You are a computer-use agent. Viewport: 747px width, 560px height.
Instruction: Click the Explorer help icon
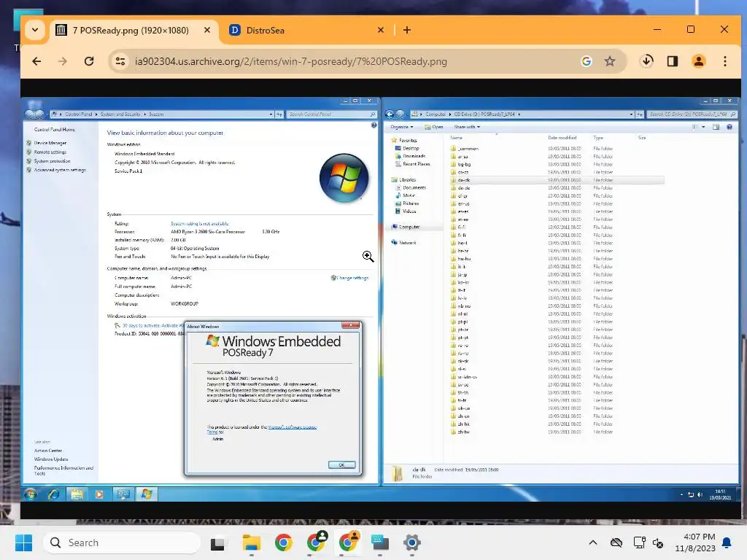point(729,127)
